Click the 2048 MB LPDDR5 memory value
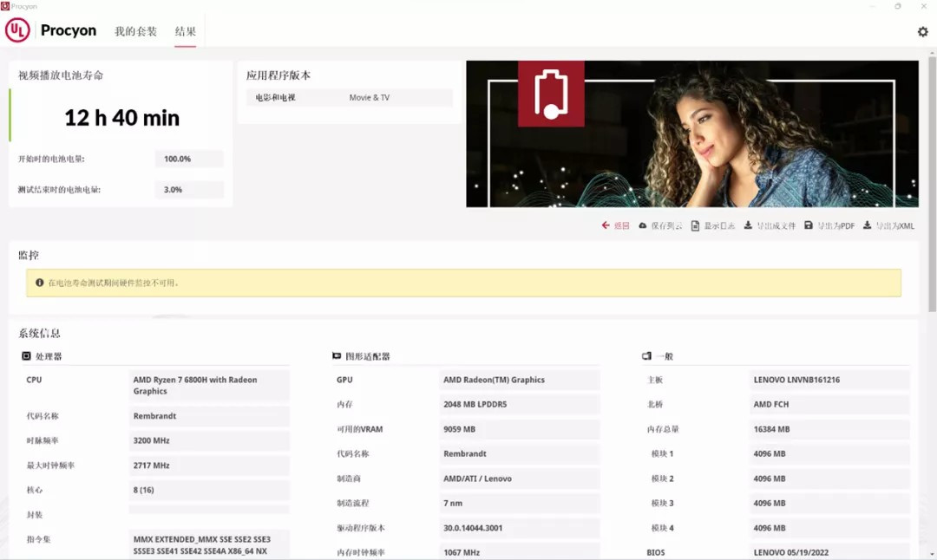 tap(520, 404)
